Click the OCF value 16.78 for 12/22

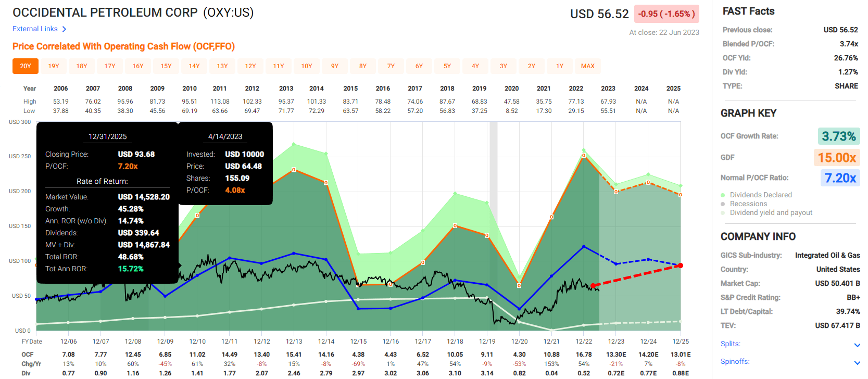pyautogui.click(x=584, y=355)
